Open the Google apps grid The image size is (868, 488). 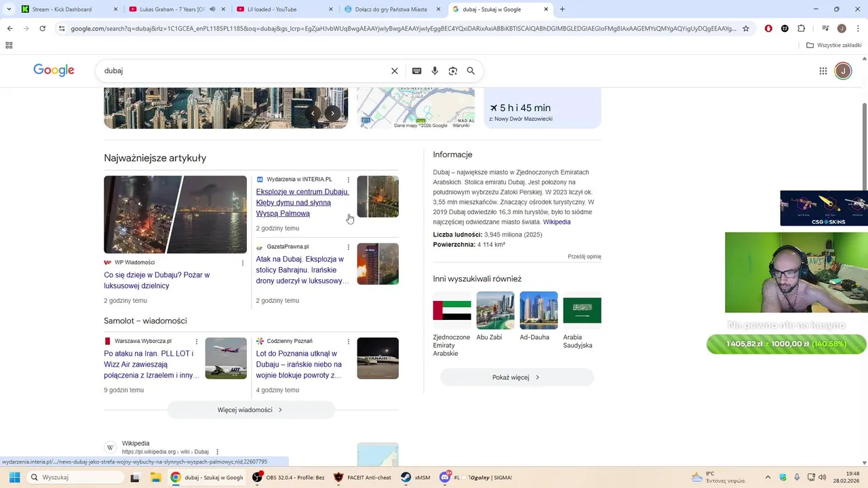click(823, 71)
